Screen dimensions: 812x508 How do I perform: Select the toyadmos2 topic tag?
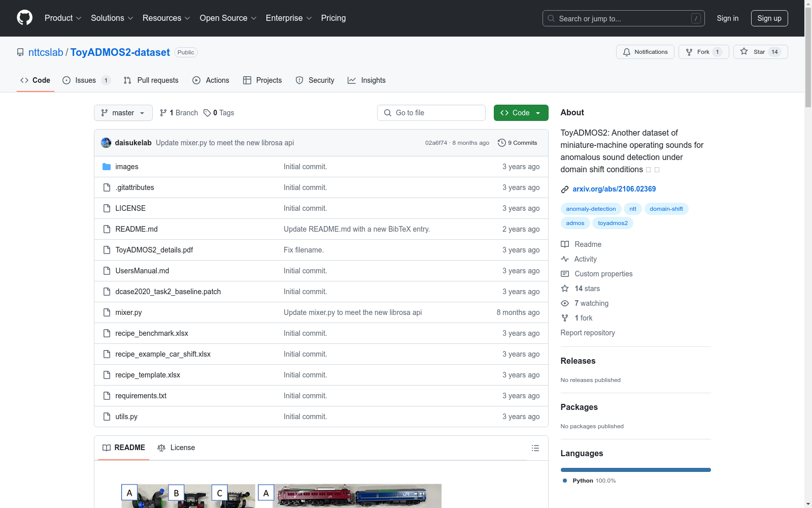coord(613,223)
